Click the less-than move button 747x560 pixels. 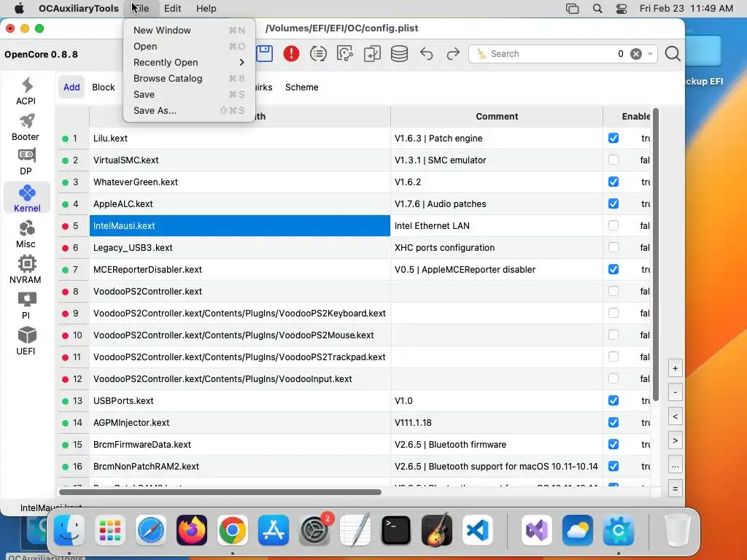pos(675,416)
